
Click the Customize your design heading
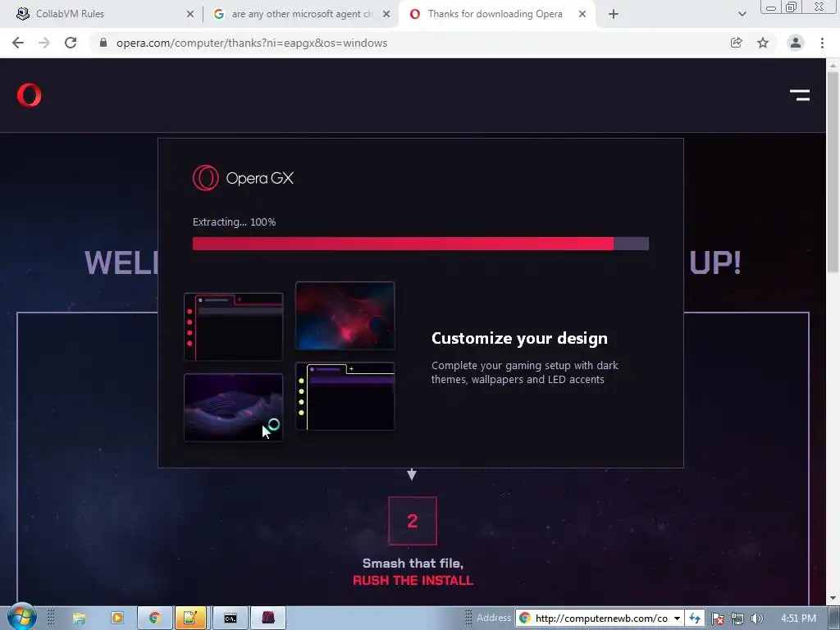tap(519, 339)
